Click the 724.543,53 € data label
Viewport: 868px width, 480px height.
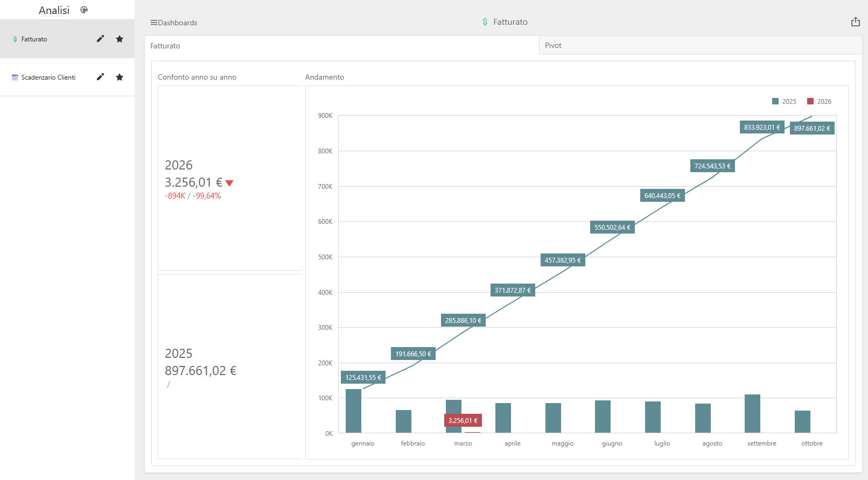pyautogui.click(x=712, y=166)
